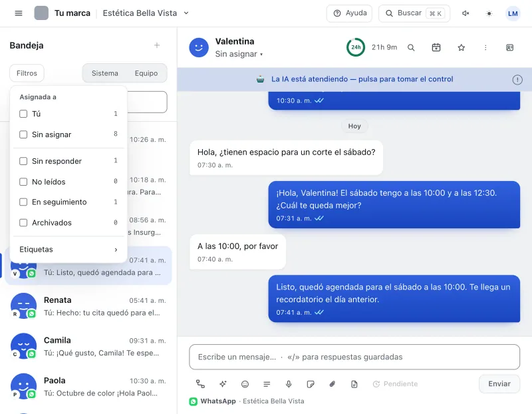Open the document template icon in composer
Screen dimensions: 532x414
pos(354,384)
